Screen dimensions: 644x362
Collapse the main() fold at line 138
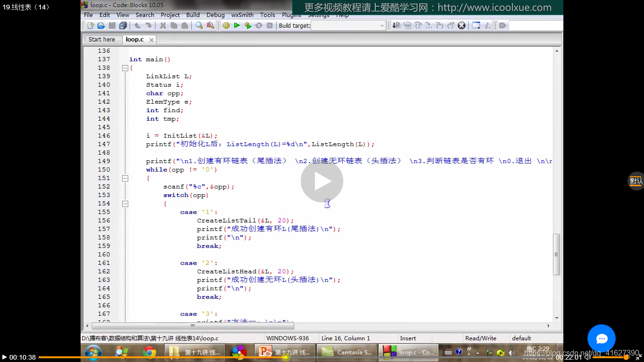point(125,68)
